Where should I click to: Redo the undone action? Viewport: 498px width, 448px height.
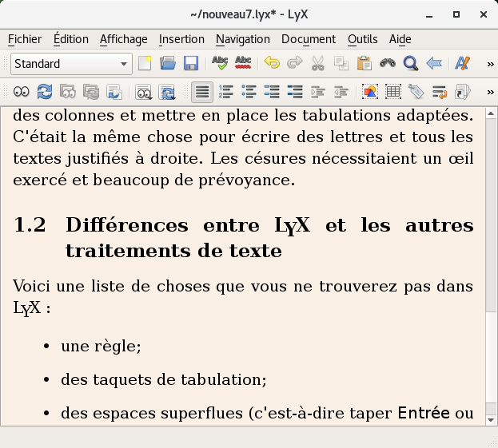coord(295,63)
